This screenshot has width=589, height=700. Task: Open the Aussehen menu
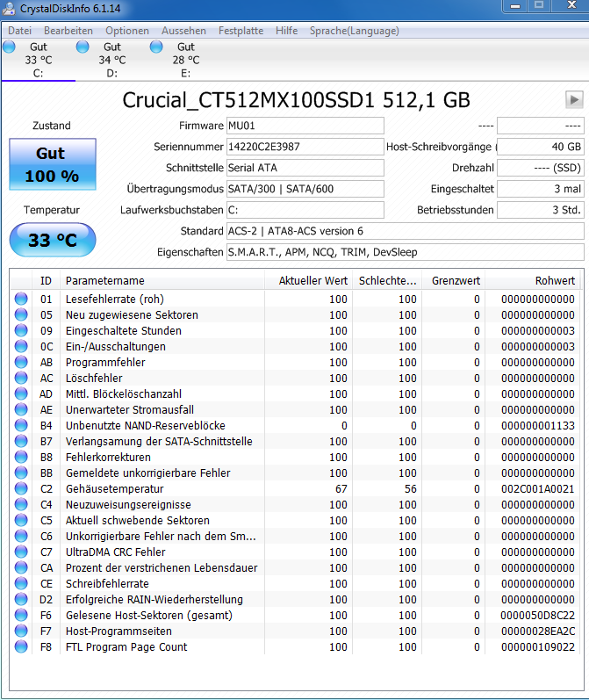183,31
